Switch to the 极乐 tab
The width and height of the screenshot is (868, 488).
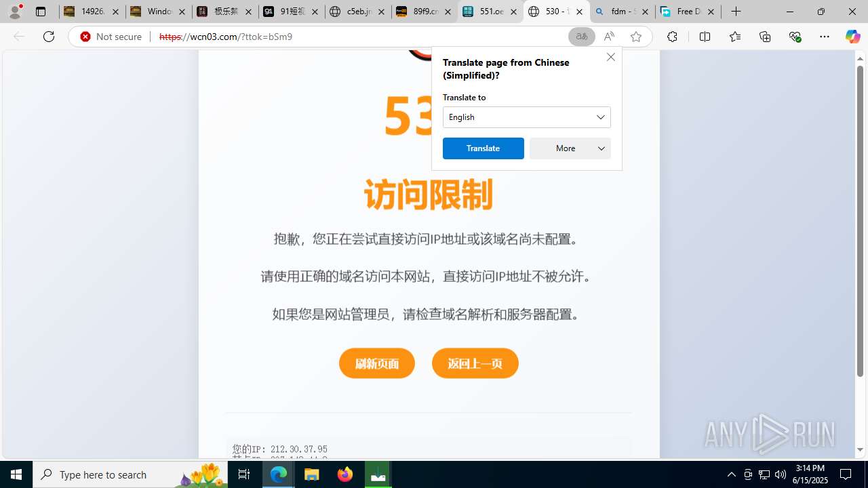pyautogui.click(x=224, y=12)
